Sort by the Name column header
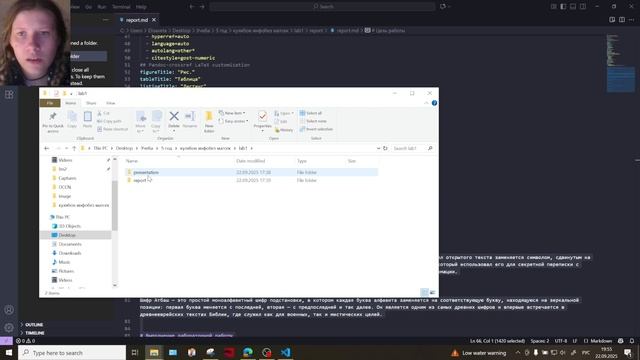 point(132,161)
